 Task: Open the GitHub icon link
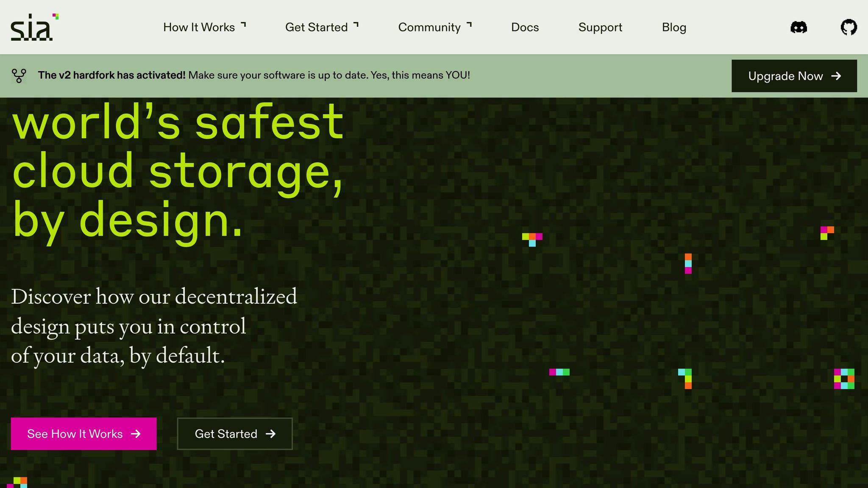pos(849,28)
